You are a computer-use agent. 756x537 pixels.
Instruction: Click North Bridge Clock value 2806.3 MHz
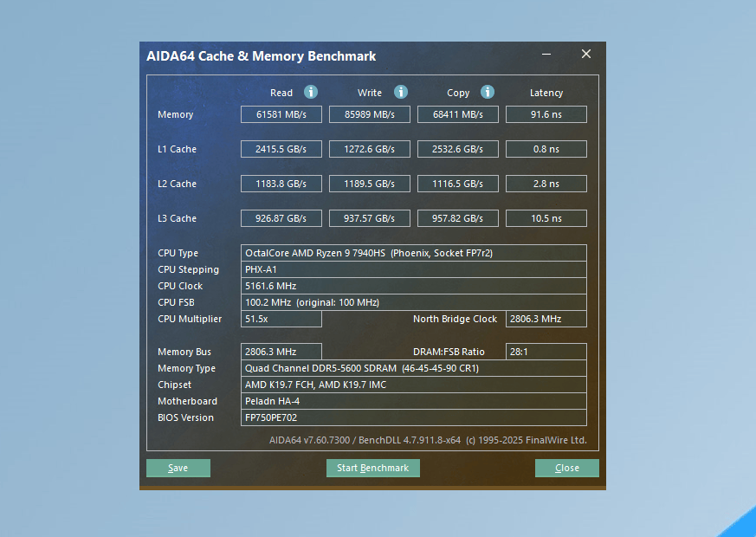(x=546, y=319)
